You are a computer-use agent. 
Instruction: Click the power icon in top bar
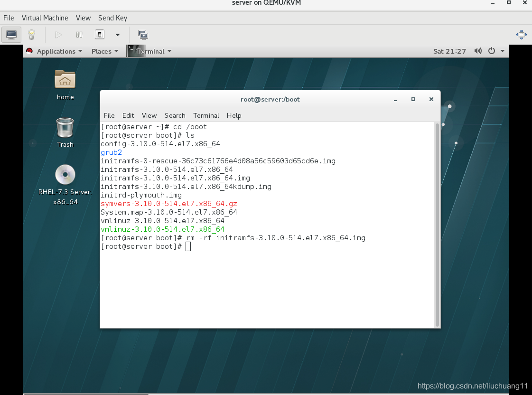[x=491, y=51]
